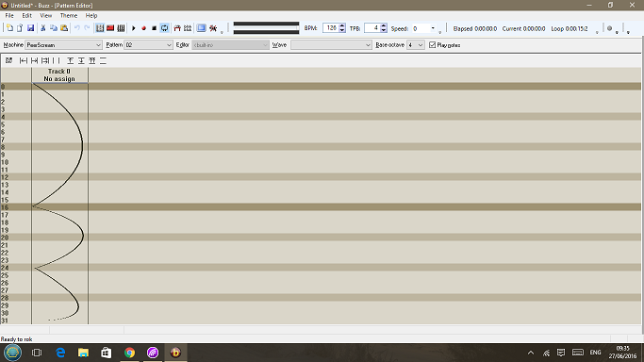Viewport: 644px width, 362px height.
Task: Open the Theme menu
Action: 69,16
